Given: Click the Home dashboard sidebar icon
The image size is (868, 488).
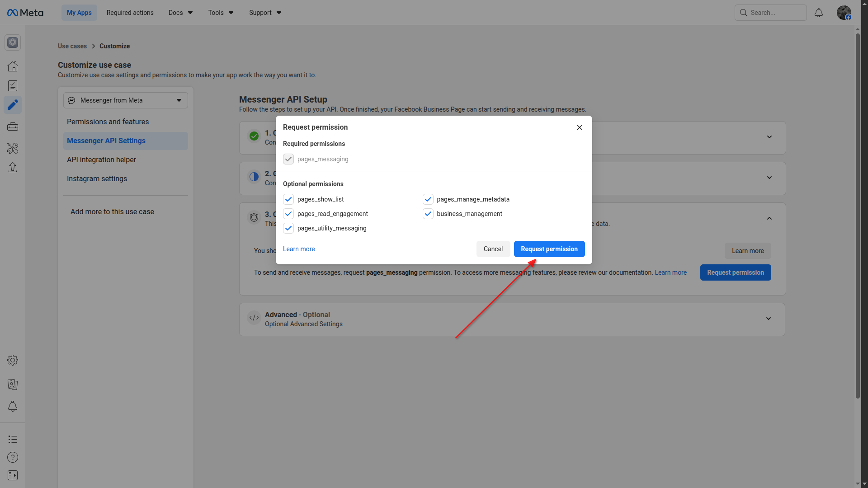Looking at the screenshot, I should pyautogui.click(x=13, y=66).
